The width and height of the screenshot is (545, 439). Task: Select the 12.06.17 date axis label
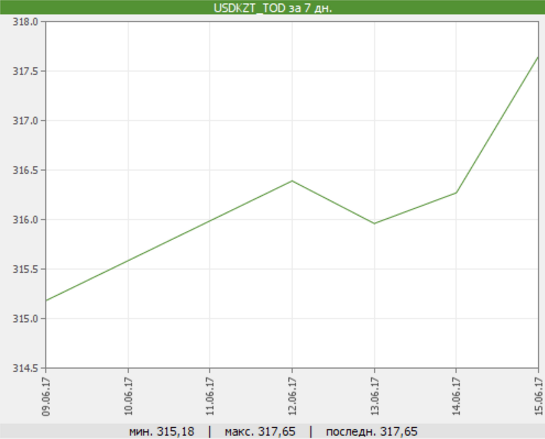point(292,396)
